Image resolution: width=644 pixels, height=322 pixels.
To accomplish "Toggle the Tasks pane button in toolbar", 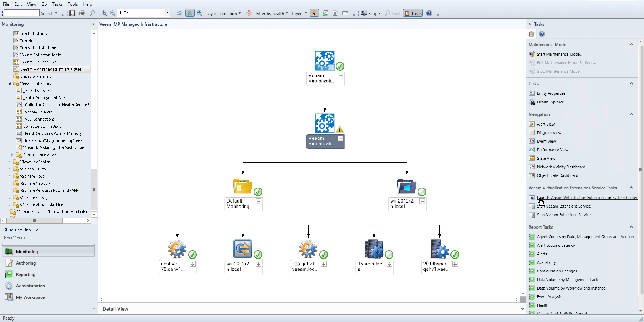I will (413, 13).
